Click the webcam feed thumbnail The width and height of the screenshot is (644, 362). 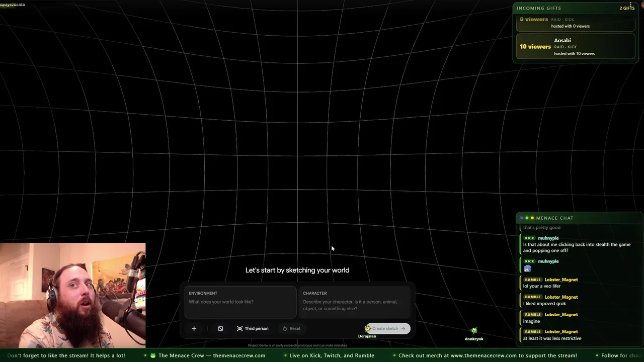tap(73, 295)
